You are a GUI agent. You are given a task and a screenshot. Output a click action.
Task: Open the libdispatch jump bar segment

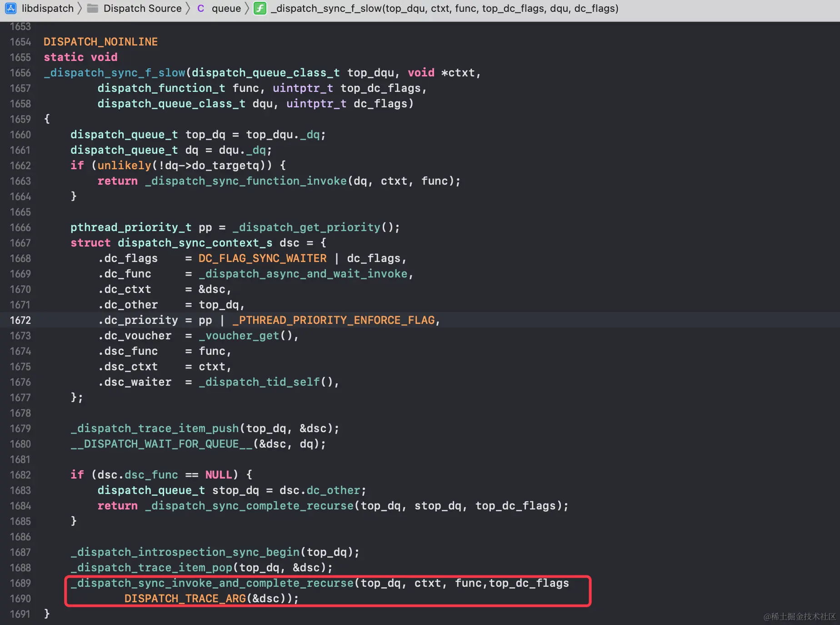(x=48, y=8)
